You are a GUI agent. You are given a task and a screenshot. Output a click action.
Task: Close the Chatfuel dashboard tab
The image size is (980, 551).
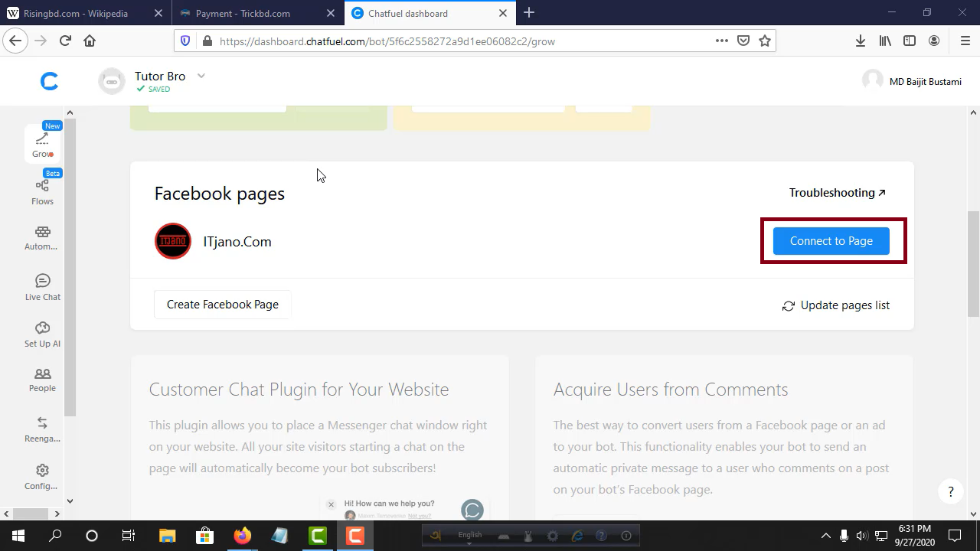point(503,13)
